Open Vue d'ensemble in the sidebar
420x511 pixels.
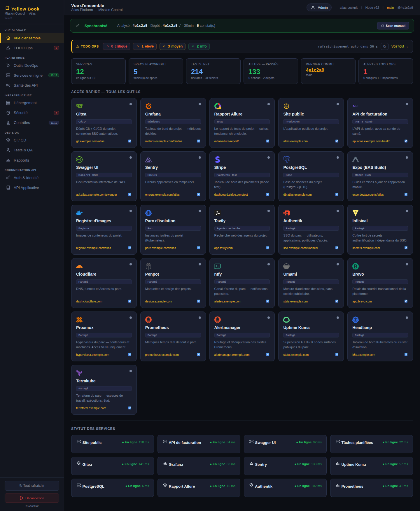pyautogui.click(x=32, y=38)
